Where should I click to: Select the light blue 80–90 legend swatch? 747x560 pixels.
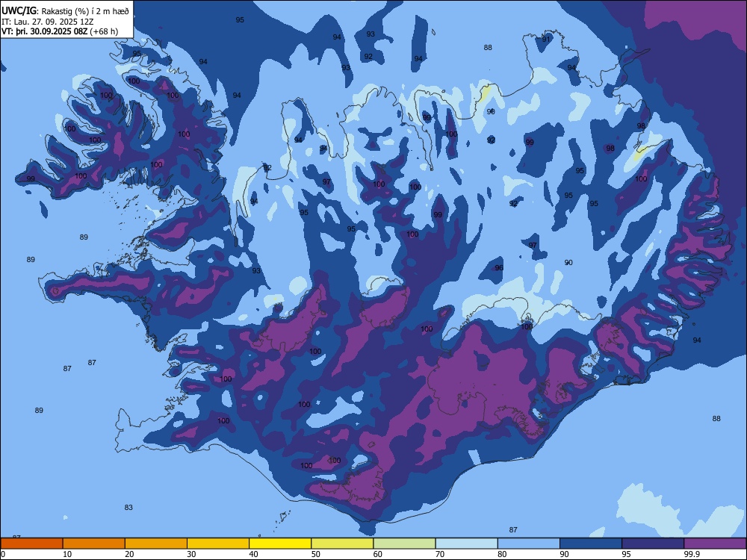pos(529,544)
